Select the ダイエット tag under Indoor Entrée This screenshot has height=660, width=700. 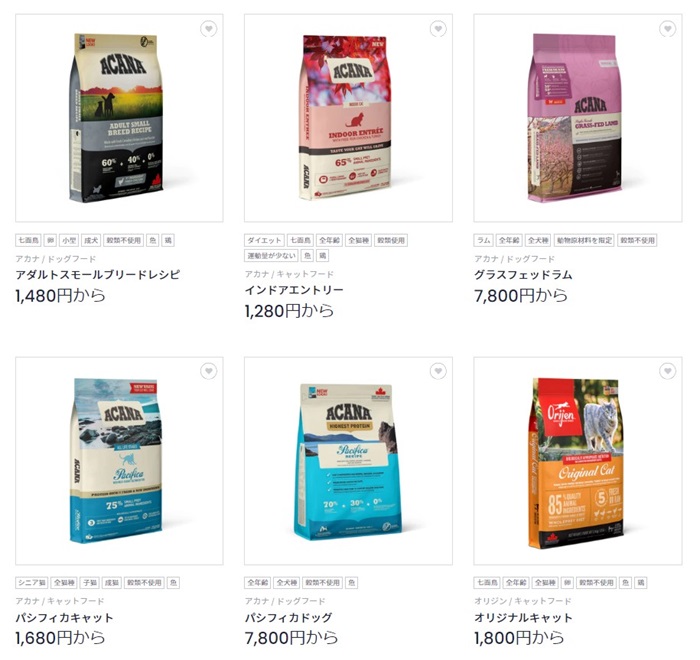tap(264, 240)
